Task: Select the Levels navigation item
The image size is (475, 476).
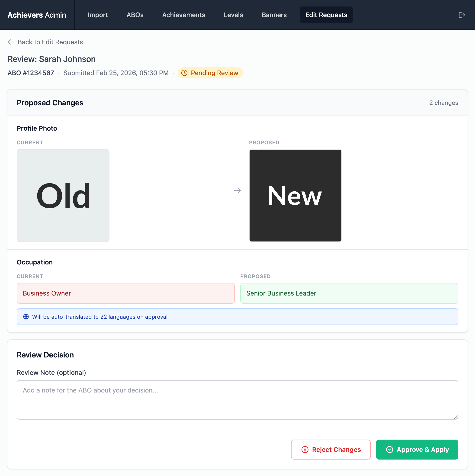Action: (x=233, y=15)
